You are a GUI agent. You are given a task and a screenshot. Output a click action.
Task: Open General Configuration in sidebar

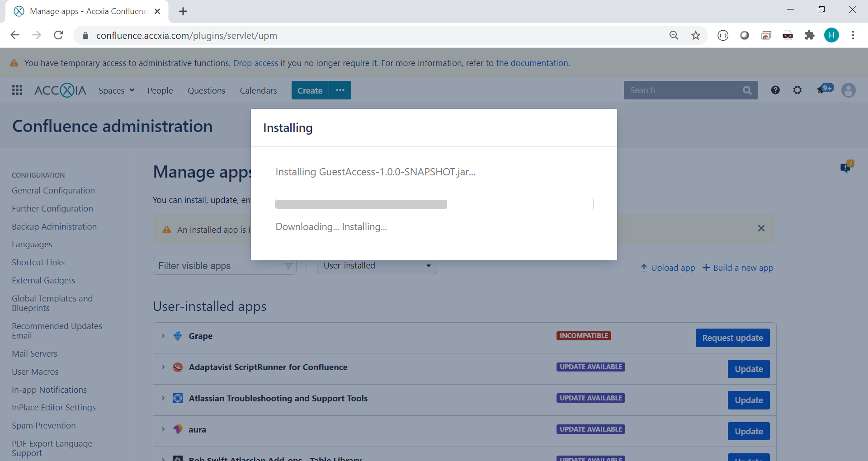53,191
